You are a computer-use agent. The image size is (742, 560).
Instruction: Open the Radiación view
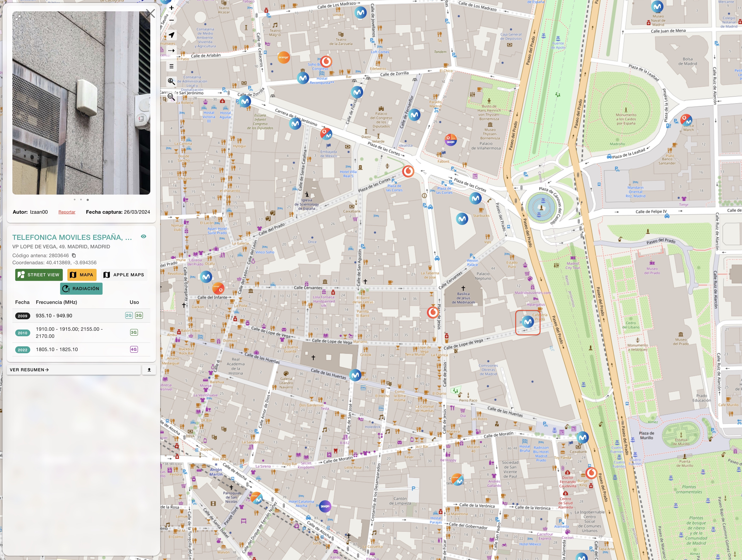coord(81,288)
